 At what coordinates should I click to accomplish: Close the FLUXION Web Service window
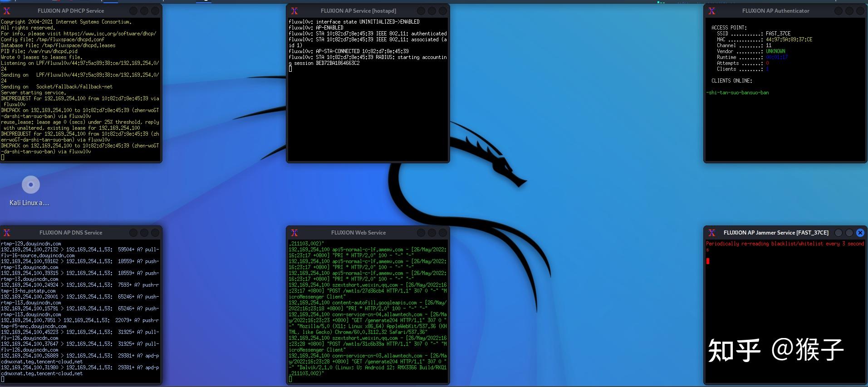443,233
